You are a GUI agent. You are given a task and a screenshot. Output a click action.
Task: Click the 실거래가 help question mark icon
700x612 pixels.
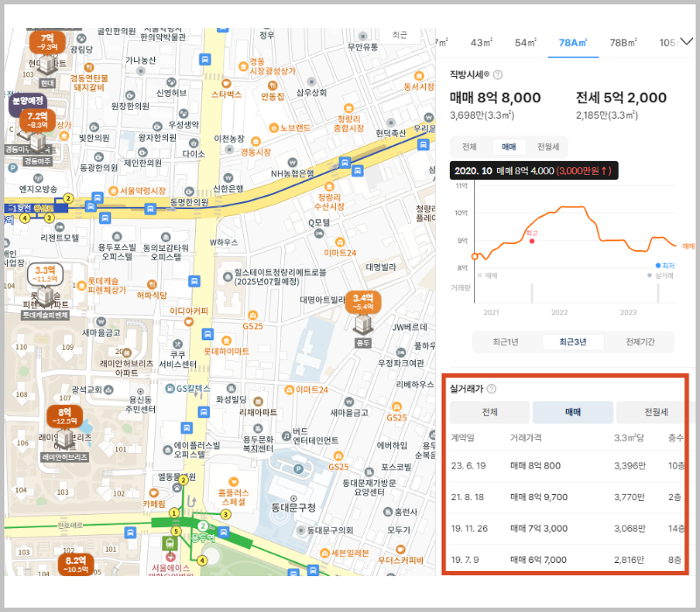click(492, 388)
